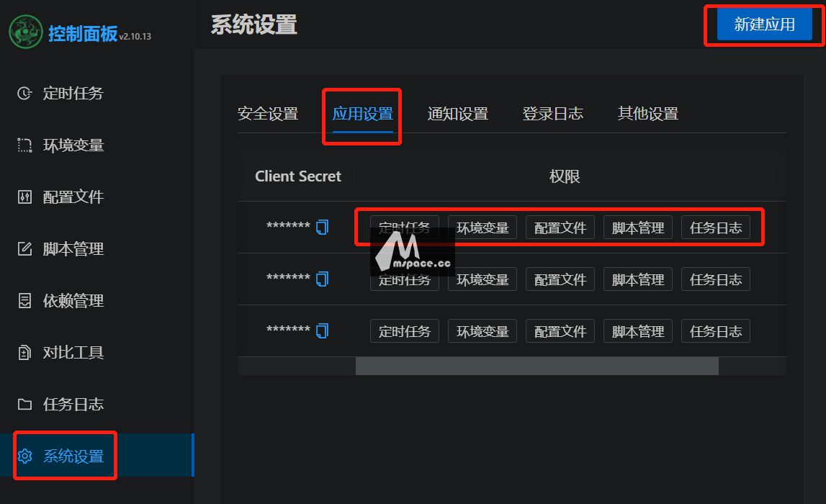Image resolution: width=826 pixels, height=504 pixels.
Task: Go to the 其他设置 tab
Action: pos(648,114)
